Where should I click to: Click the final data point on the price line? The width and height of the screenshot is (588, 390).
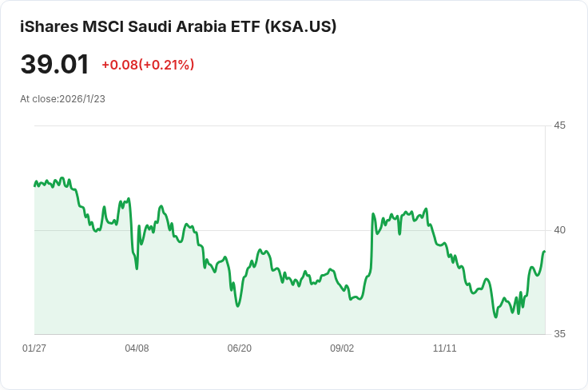[x=545, y=252]
